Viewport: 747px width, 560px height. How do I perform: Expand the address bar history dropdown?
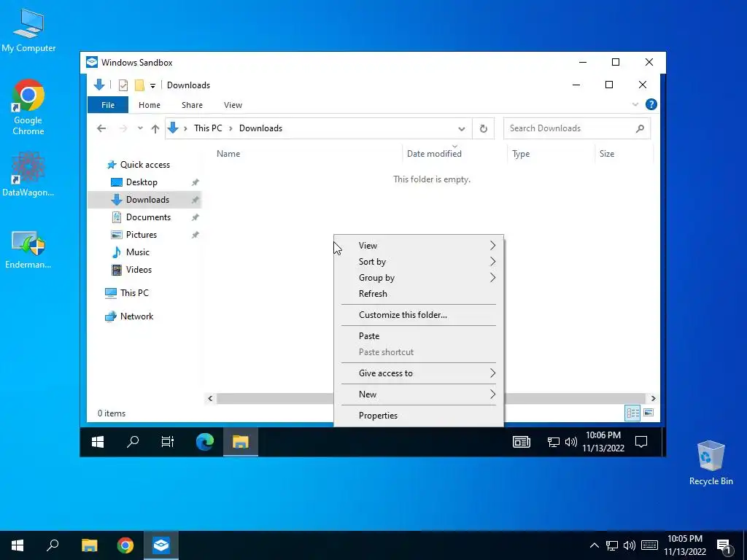point(461,128)
